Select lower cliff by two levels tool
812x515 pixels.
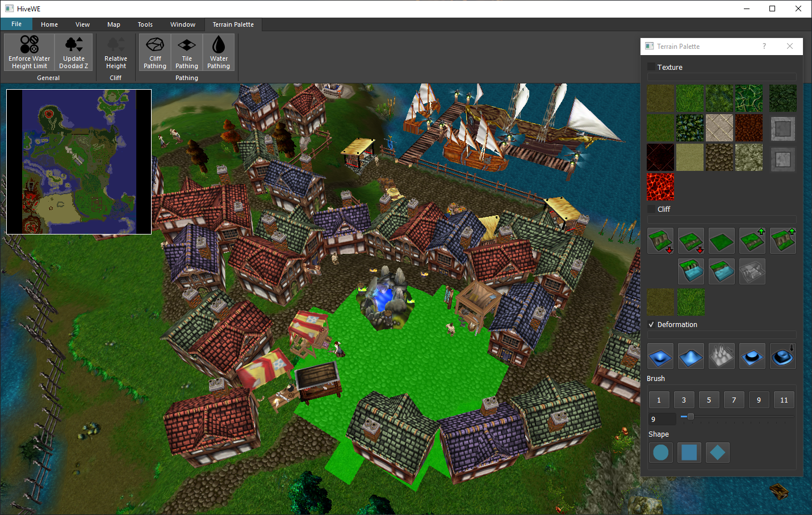tap(660, 241)
